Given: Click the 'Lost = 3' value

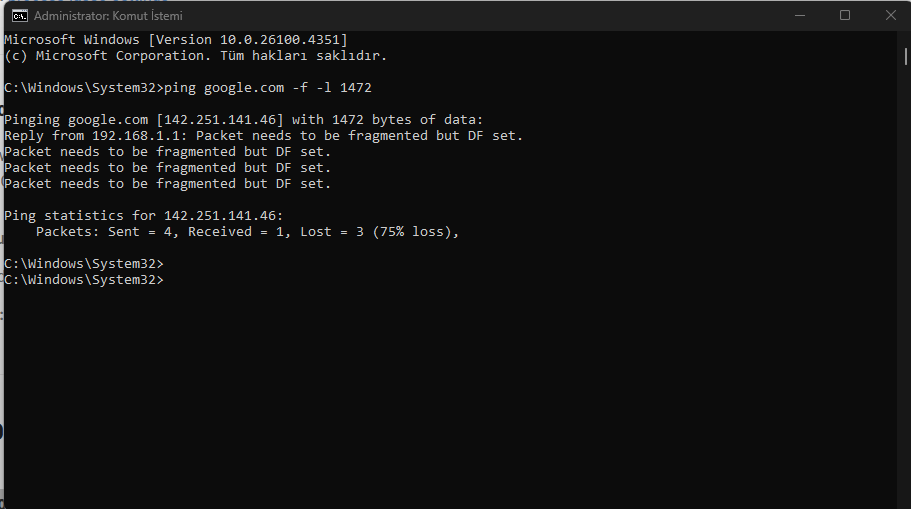Looking at the screenshot, I should 332,232.
